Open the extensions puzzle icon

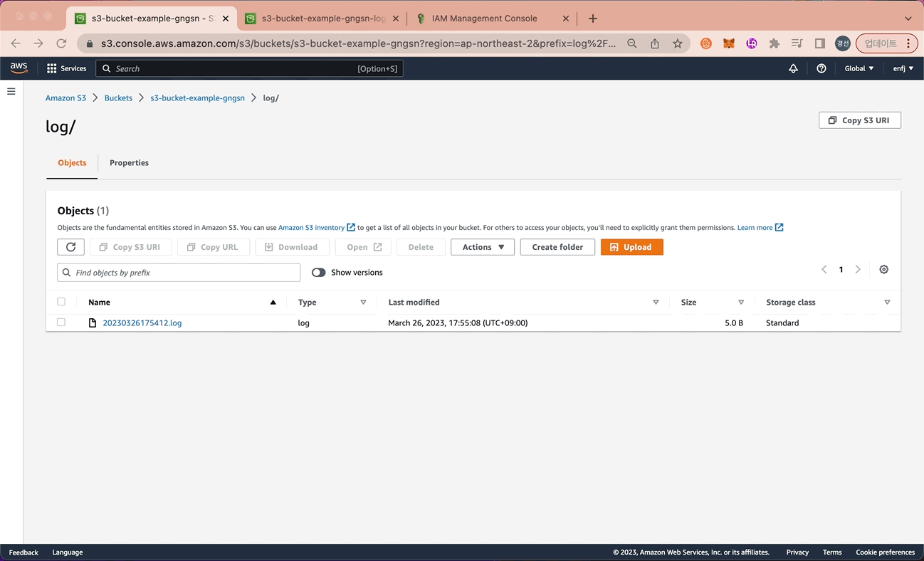click(x=774, y=43)
